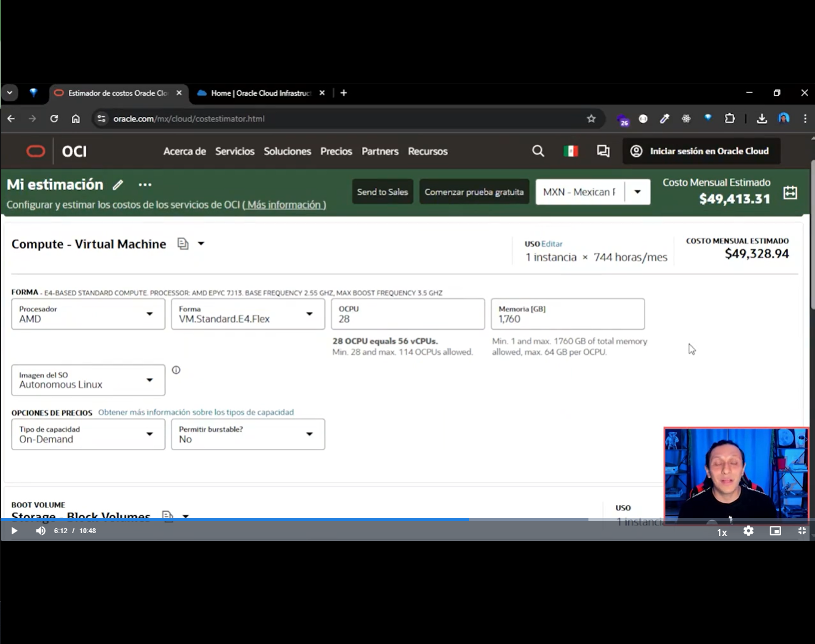Reload the current page
815x644 pixels.
pos(54,119)
